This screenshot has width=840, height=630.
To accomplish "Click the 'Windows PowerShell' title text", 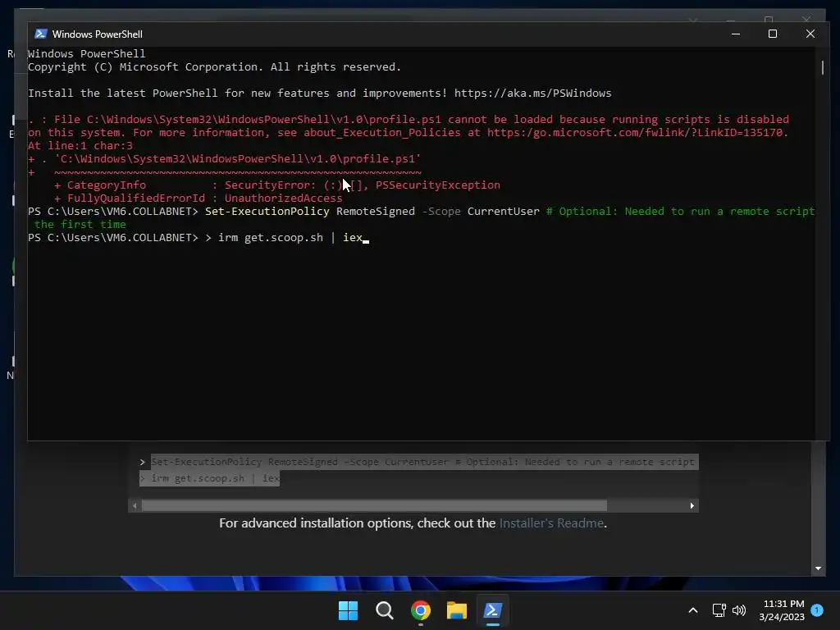I will 98,34.
